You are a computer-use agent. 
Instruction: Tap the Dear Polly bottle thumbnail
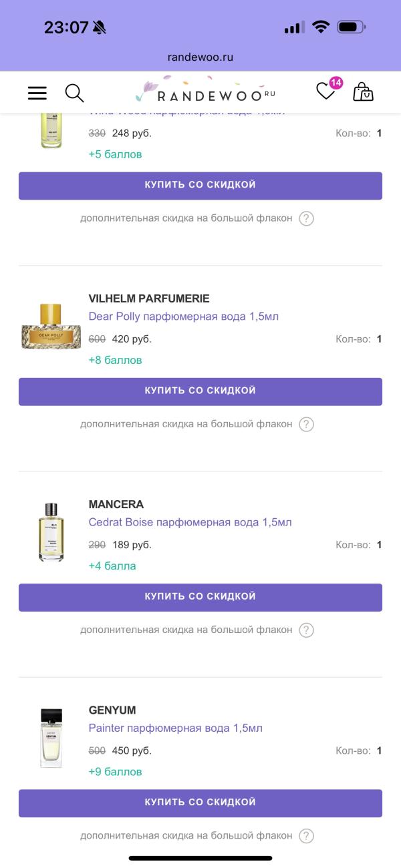51,327
